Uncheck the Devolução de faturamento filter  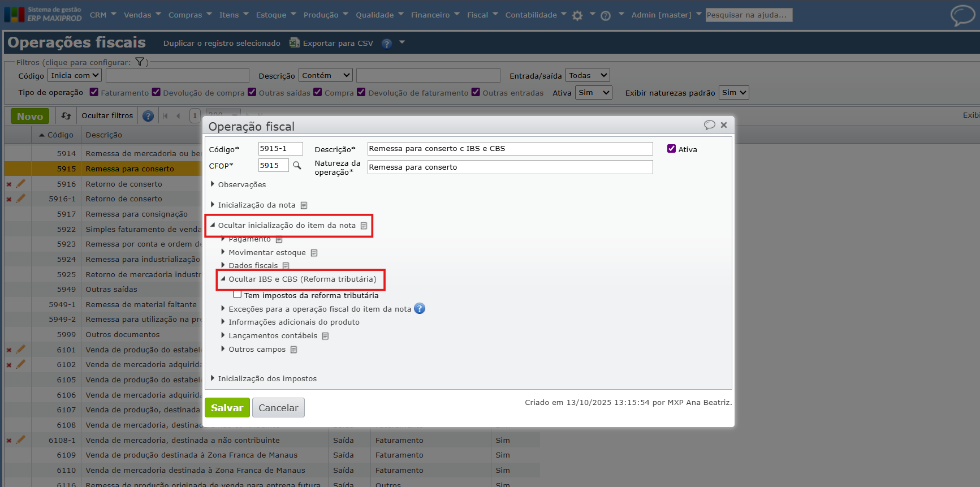[361, 92]
